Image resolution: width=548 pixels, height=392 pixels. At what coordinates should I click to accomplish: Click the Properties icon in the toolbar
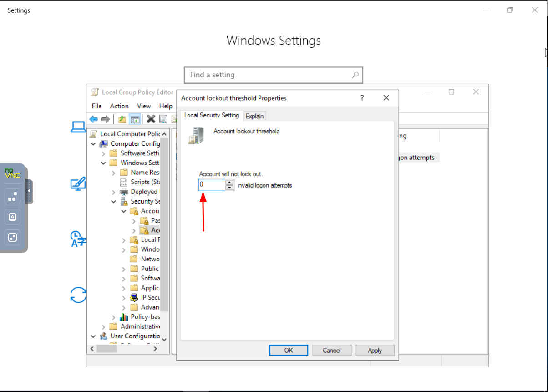pyautogui.click(x=163, y=119)
